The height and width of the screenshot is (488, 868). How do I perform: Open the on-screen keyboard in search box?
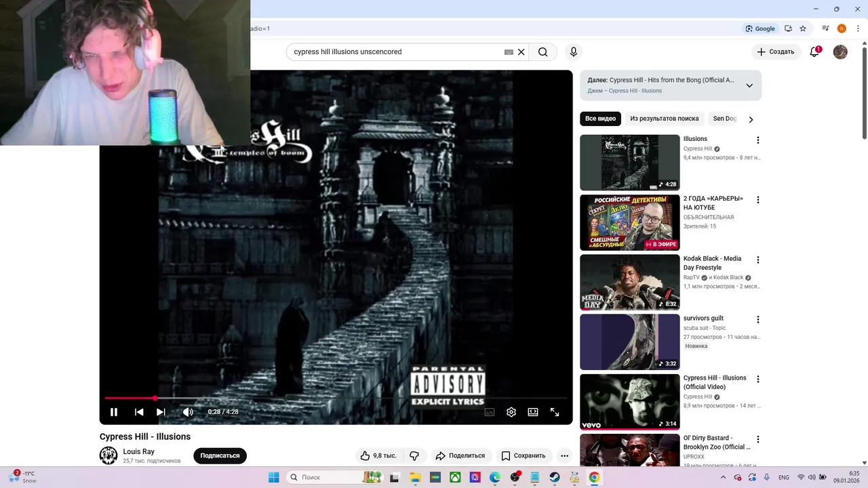[509, 52]
